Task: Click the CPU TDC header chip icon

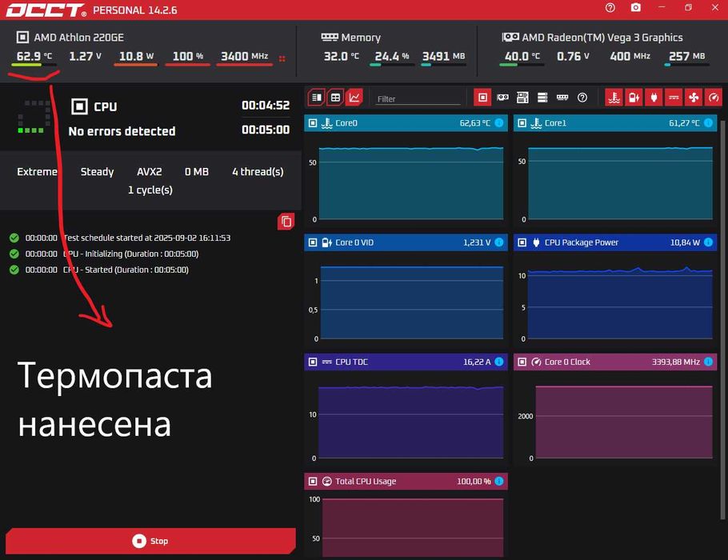Action: 313,362
